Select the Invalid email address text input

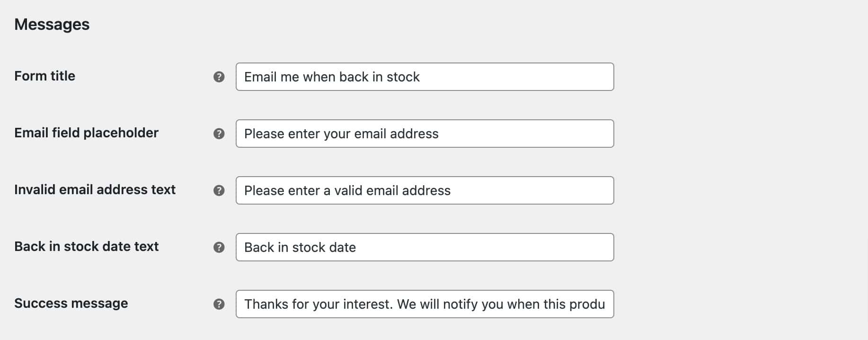pos(425,190)
